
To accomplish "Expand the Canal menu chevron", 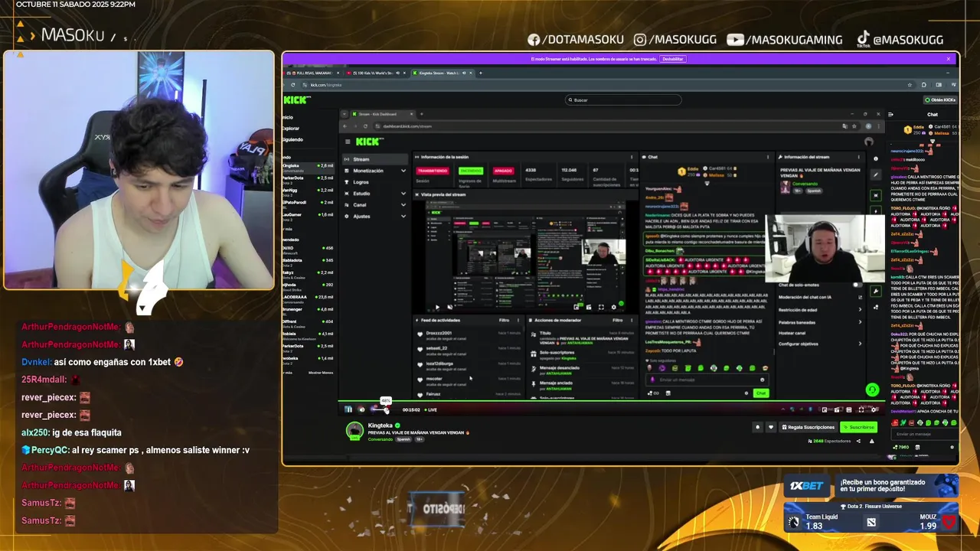I will [403, 205].
